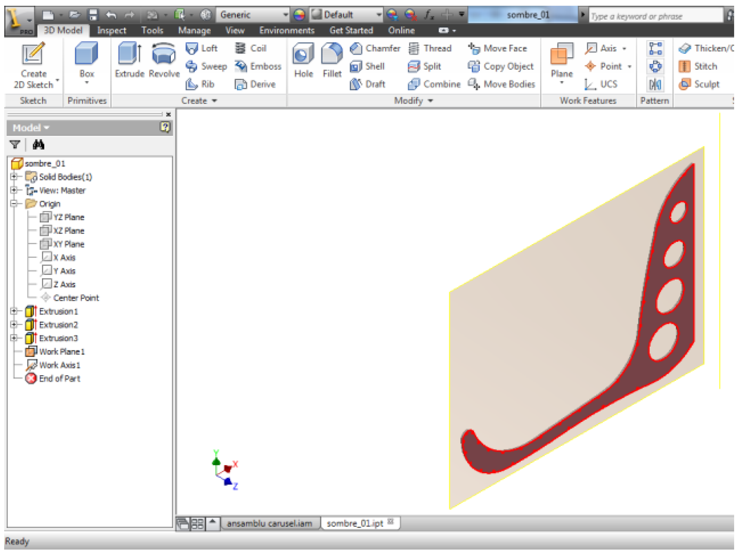The image size is (743, 560).
Task: Collapse the Origin folder
Action: (x=14, y=203)
